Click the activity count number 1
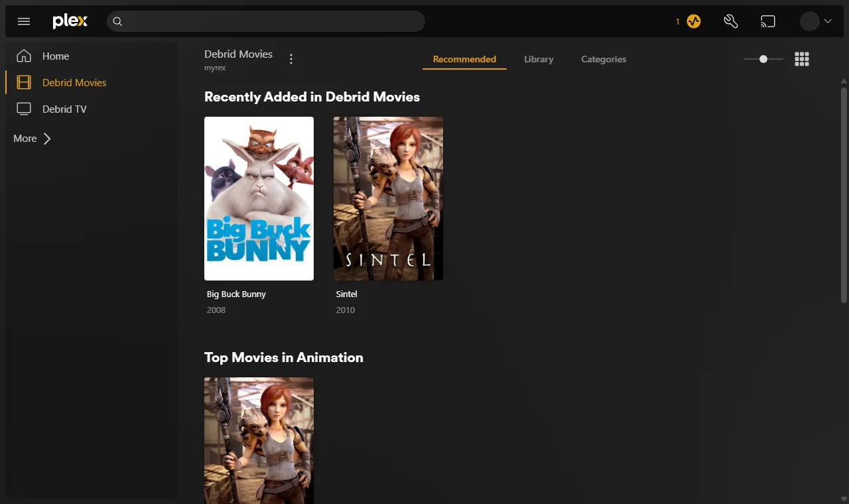The height and width of the screenshot is (504, 849). point(678,22)
